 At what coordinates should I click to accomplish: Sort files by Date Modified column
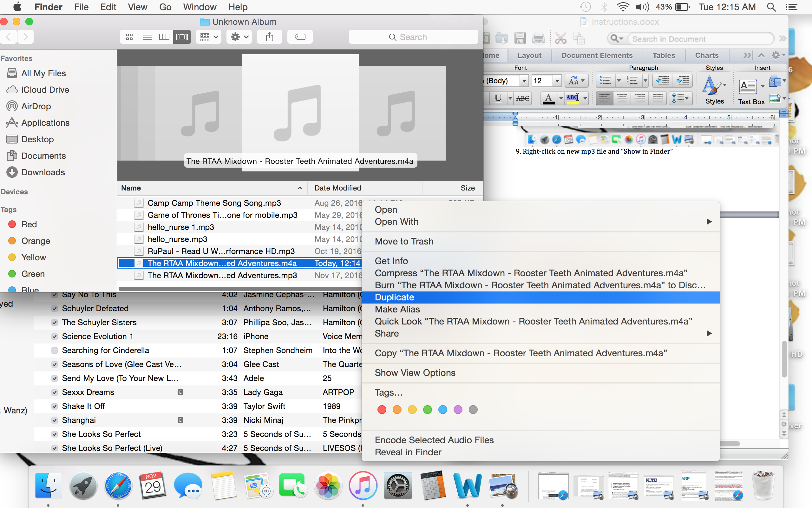click(x=364, y=188)
